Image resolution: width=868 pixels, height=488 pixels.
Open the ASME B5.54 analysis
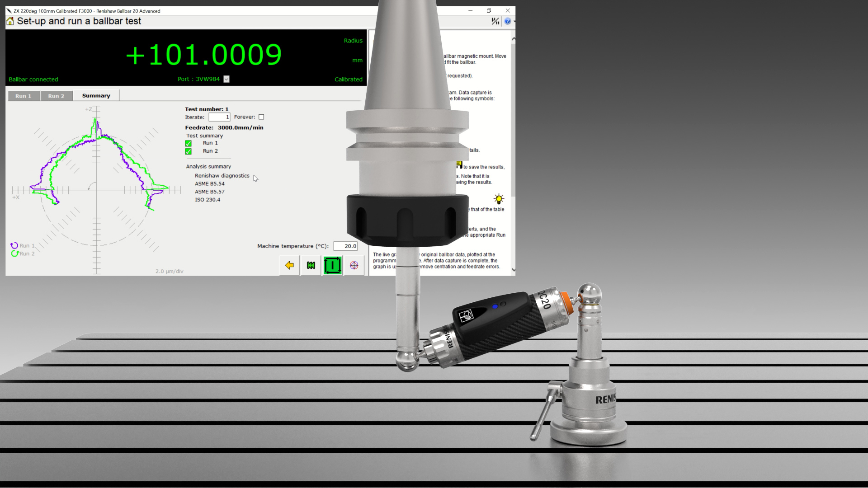pyautogui.click(x=210, y=183)
